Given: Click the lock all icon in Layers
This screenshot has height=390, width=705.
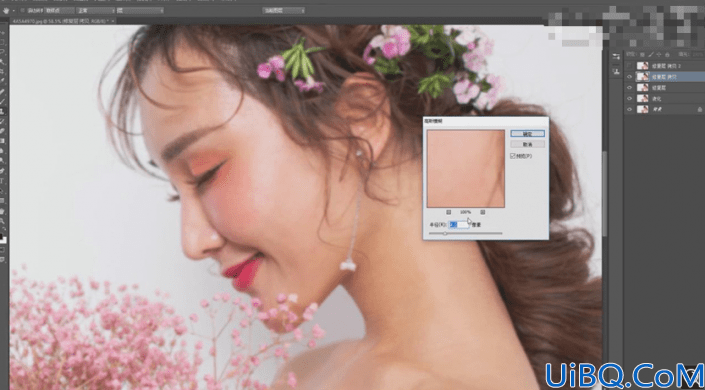Looking at the screenshot, I should pos(667,54).
